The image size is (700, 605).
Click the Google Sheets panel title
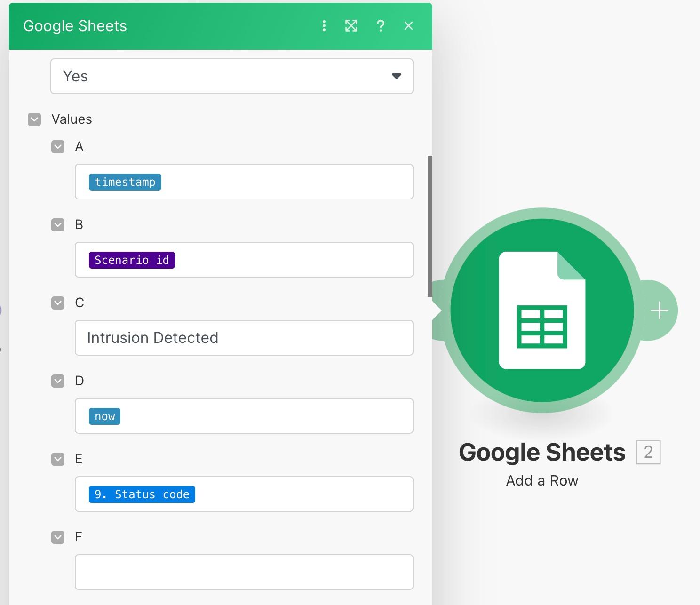click(75, 26)
